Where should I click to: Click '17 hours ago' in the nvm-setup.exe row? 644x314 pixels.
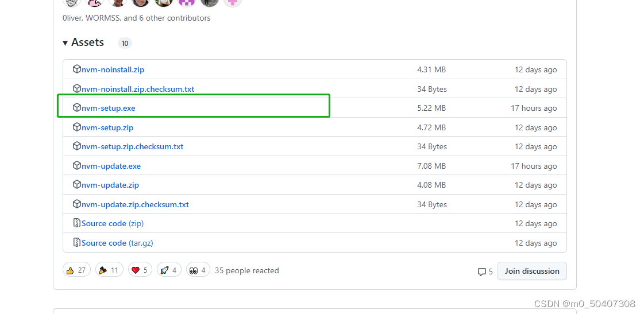(534, 108)
